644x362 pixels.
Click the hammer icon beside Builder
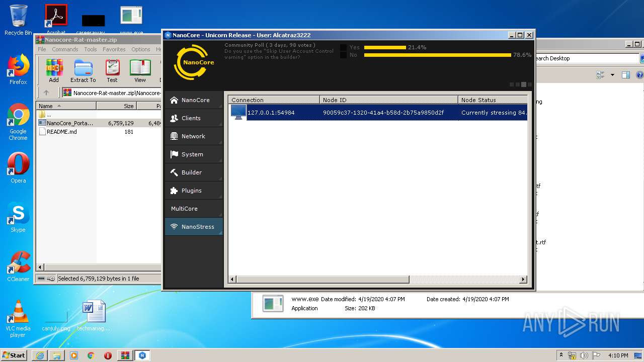[174, 172]
